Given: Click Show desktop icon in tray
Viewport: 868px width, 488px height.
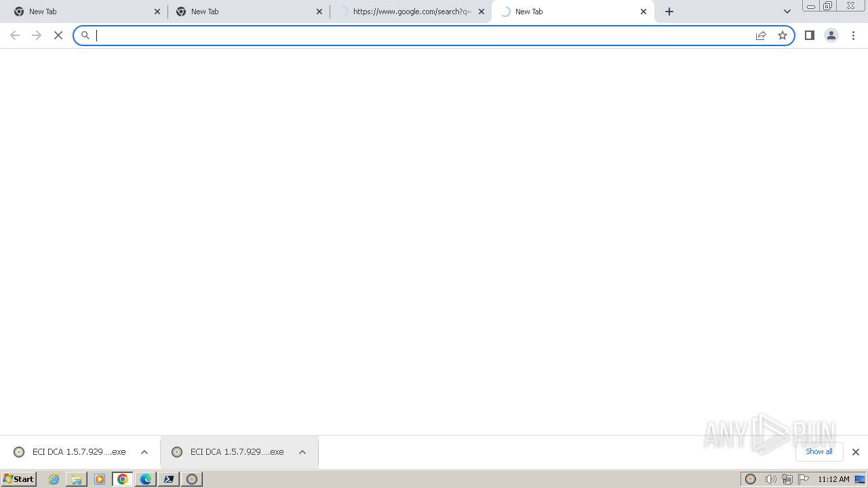Looking at the screenshot, I should click(860, 479).
